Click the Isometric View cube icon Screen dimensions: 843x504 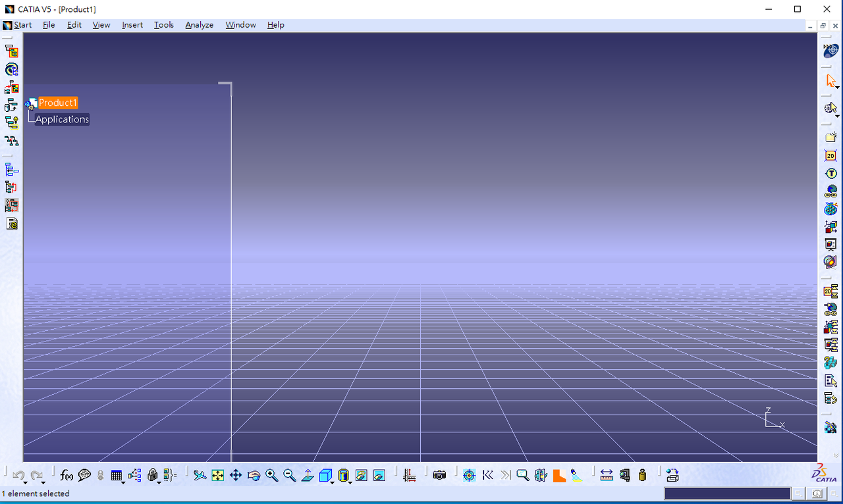click(x=325, y=474)
